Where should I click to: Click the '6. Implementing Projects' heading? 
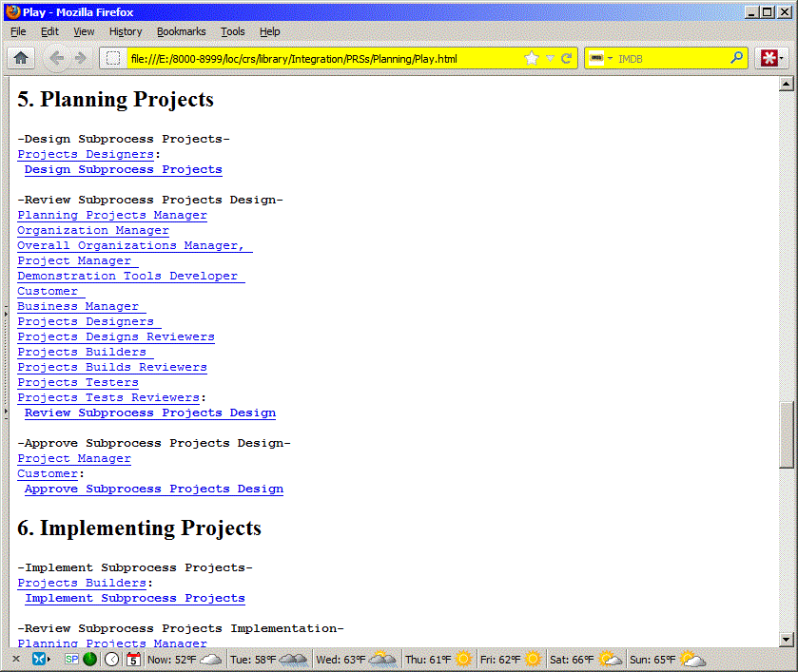tap(139, 528)
